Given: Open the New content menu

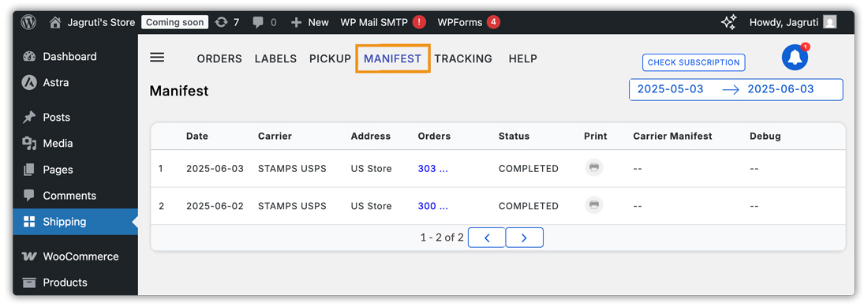Looking at the screenshot, I should (x=310, y=22).
